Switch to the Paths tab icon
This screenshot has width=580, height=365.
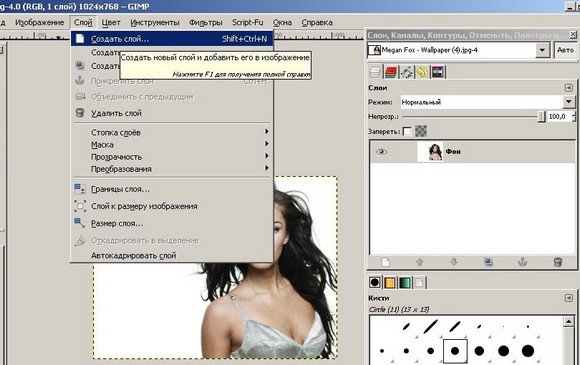pyautogui.click(x=407, y=72)
